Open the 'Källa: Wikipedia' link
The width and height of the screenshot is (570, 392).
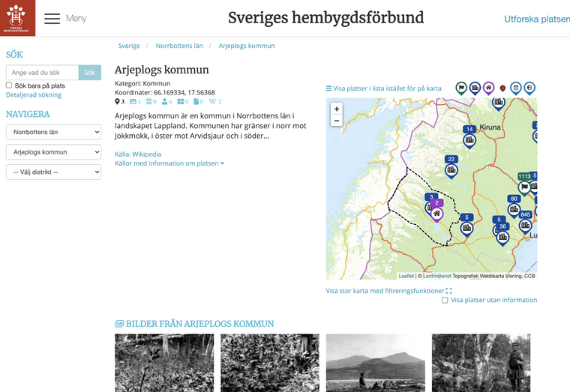coord(138,154)
